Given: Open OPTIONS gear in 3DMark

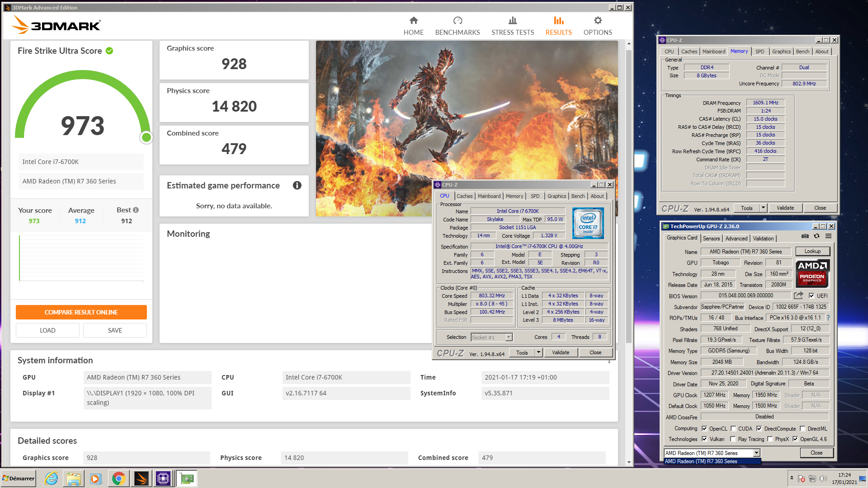Looking at the screenshot, I should (x=598, y=26).
